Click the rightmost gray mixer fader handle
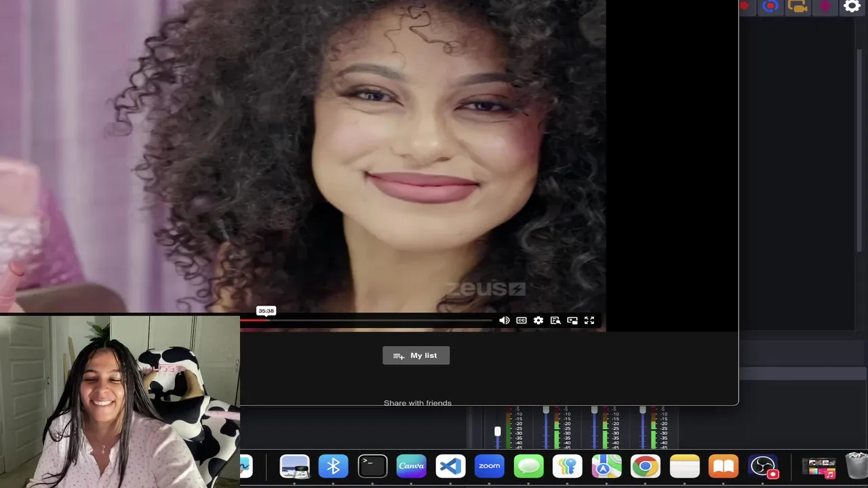 [x=642, y=409]
